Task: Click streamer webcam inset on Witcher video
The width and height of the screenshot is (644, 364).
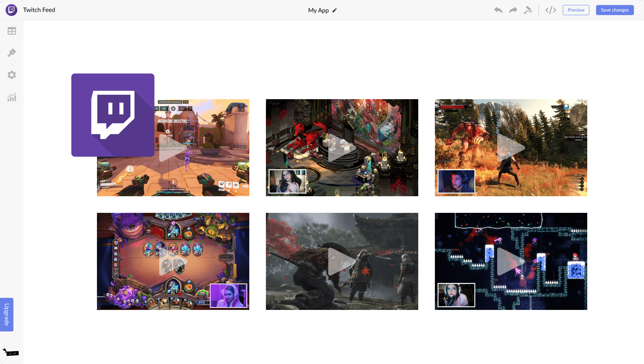Action: pyautogui.click(x=456, y=181)
